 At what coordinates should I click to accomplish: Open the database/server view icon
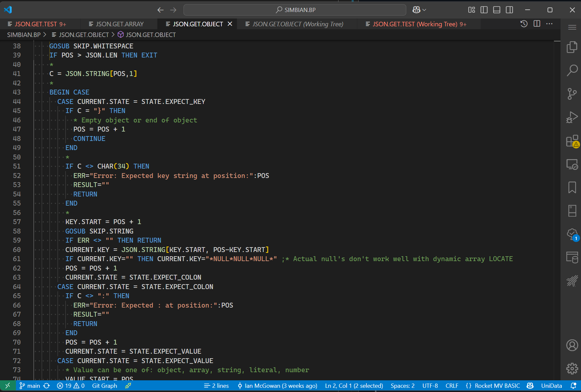point(572,257)
